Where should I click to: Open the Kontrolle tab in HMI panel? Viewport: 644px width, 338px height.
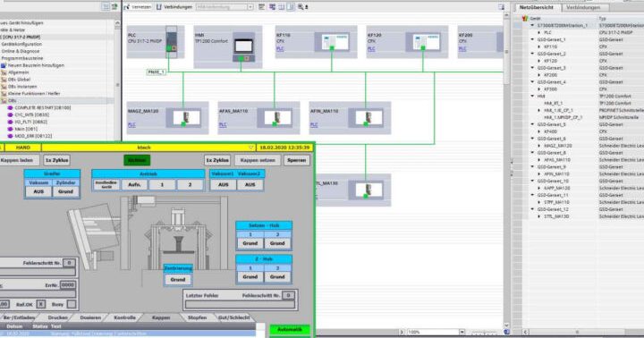[124, 317]
